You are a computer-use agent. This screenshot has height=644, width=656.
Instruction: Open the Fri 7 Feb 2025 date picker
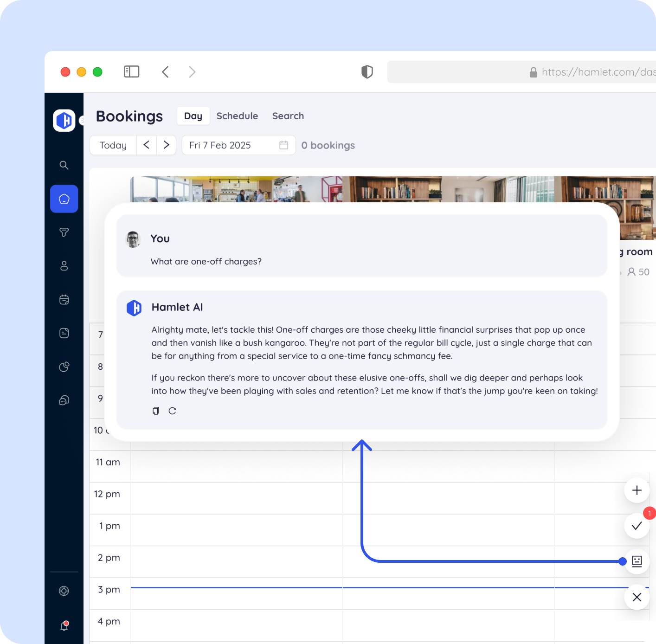point(238,145)
